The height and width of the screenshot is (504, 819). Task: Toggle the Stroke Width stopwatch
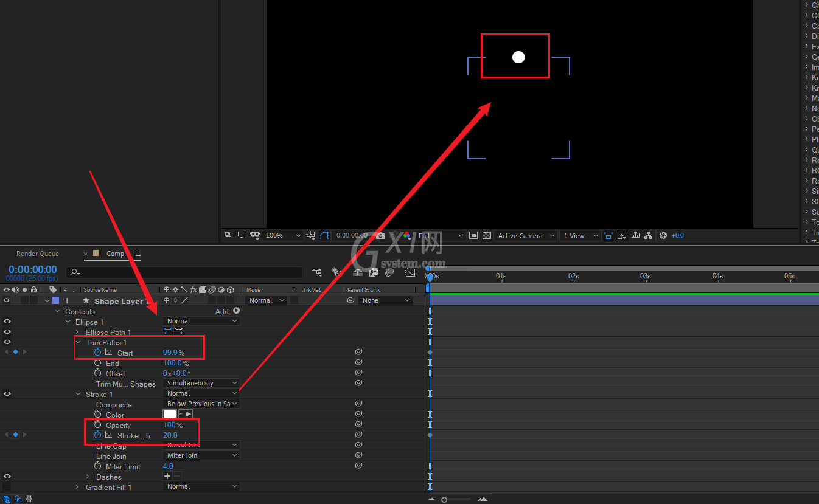click(x=97, y=435)
